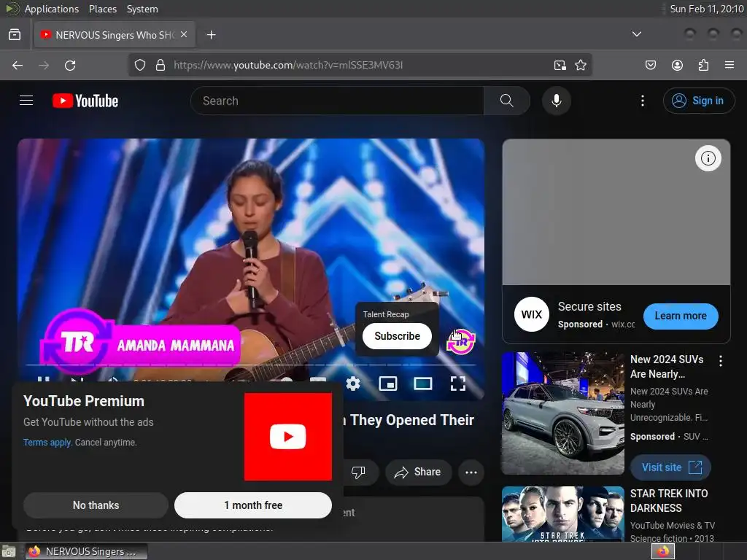Open the Applications menu

(x=52, y=9)
